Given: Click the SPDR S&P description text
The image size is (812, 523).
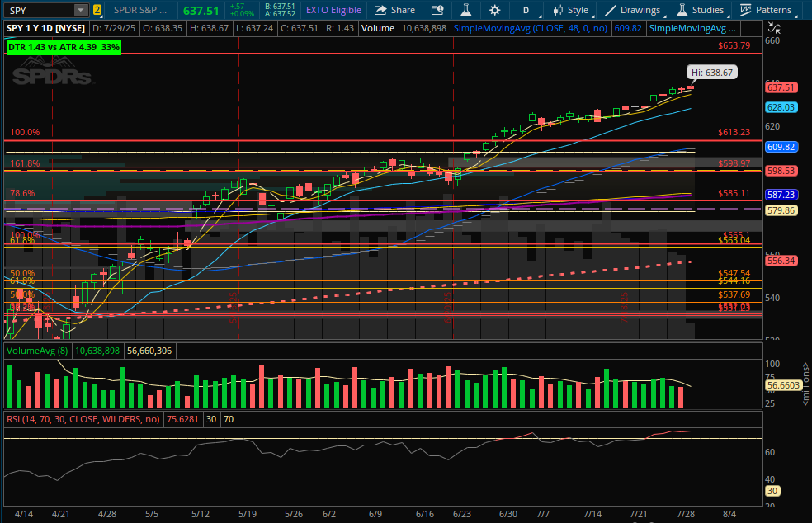Looking at the screenshot, I should 139,10.
